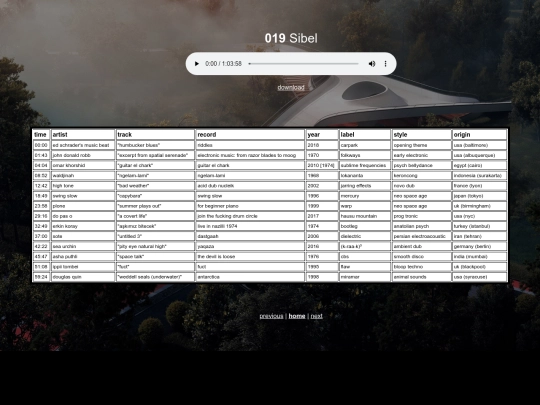Click track cell '"weddell seals (underwater)"'
Viewport: 540px width, 405px height.
[x=155, y=277]
